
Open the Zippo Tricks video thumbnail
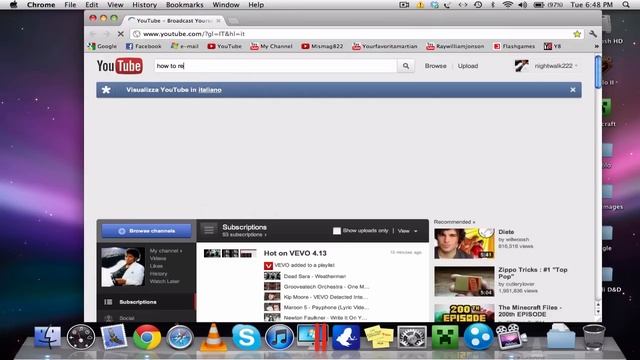point(464,281)
